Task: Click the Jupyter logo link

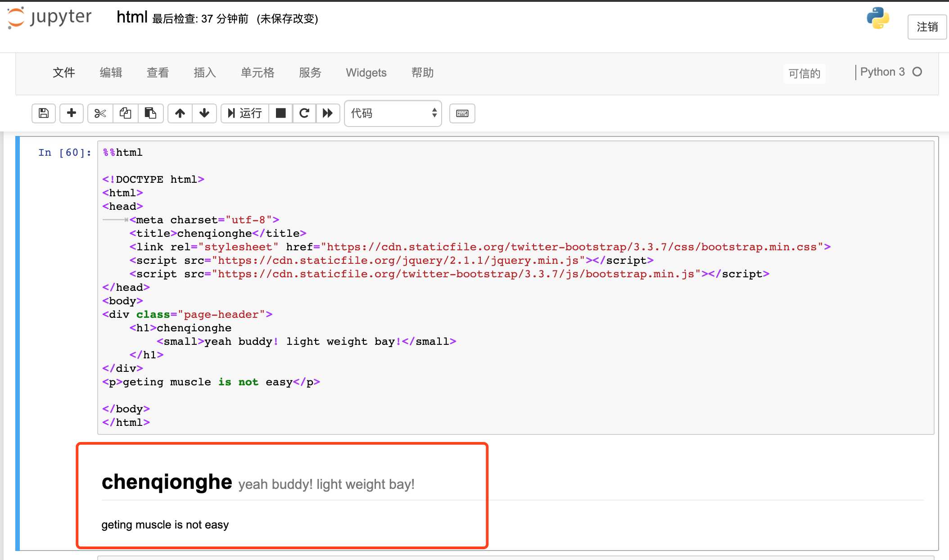Action: (x=50, y=18)
